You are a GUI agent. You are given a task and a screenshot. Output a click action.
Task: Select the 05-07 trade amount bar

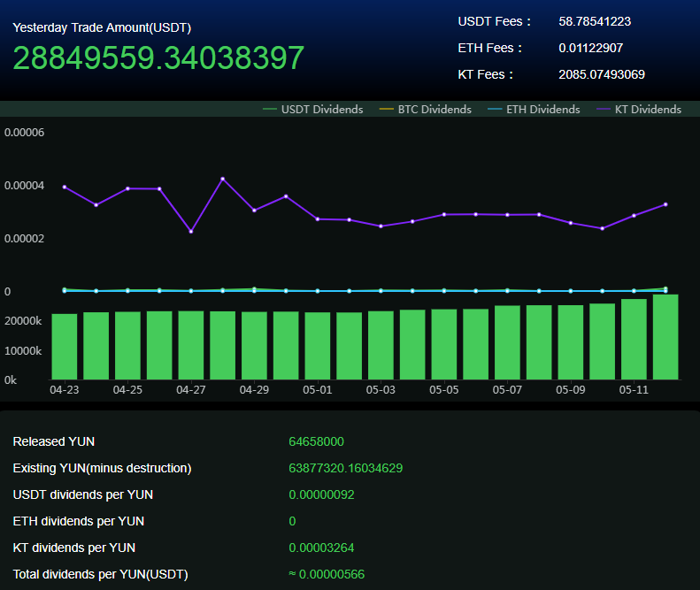point(508,342)
